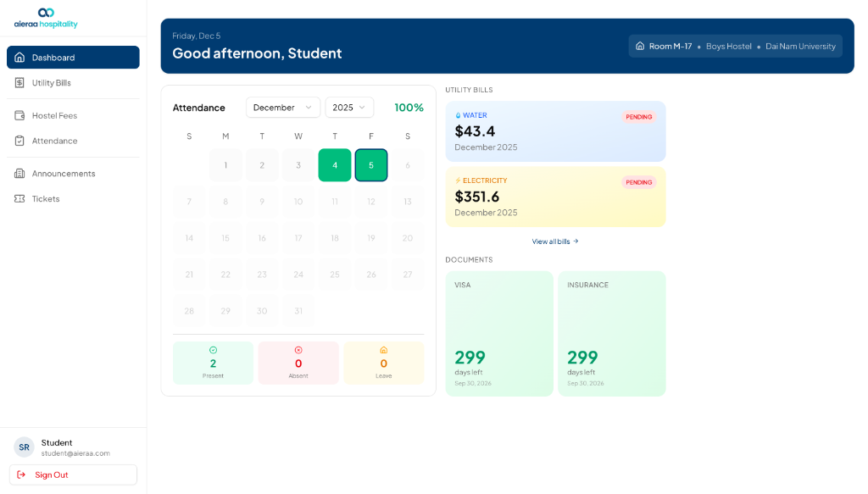Select December 5 on the calendar

click(370, 164)
